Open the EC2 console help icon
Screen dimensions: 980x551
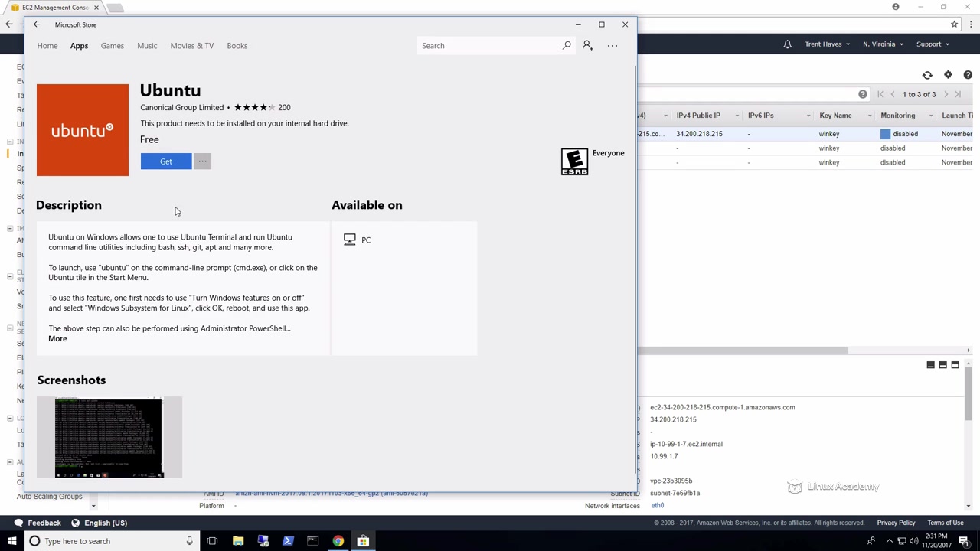968,75
